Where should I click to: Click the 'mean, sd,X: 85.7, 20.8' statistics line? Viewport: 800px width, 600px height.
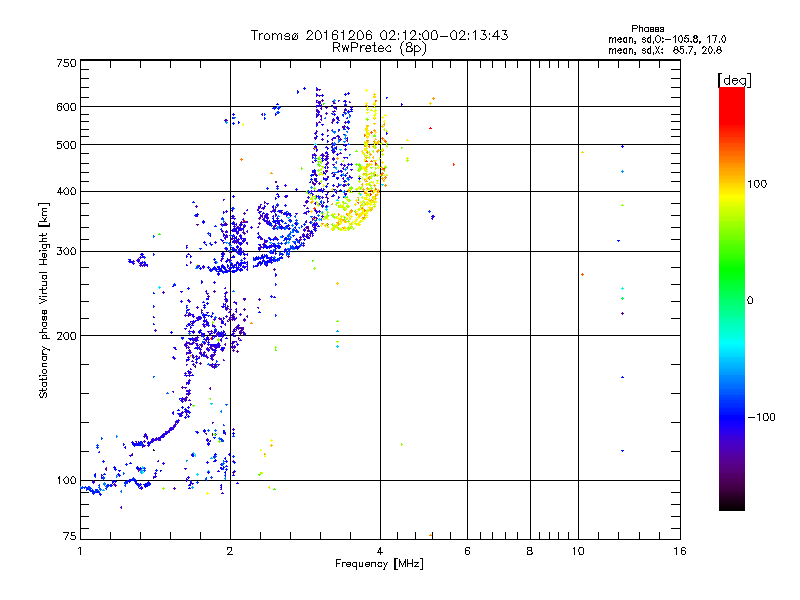[x=665, y=51]
